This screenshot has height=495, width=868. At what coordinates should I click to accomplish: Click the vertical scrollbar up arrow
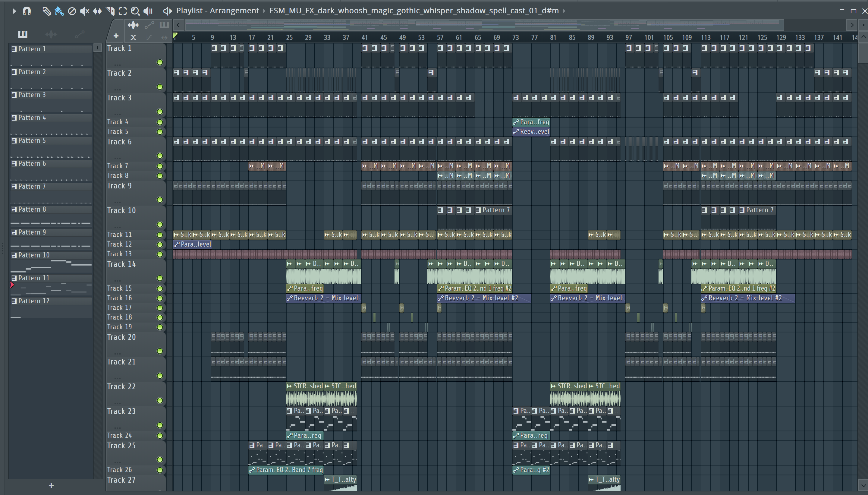[863, 37]
